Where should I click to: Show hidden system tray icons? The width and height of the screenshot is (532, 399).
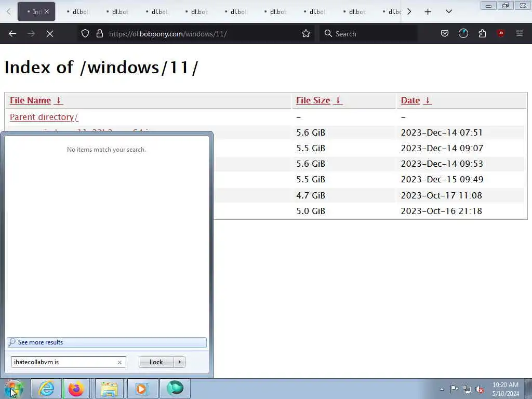coord(442,389)
